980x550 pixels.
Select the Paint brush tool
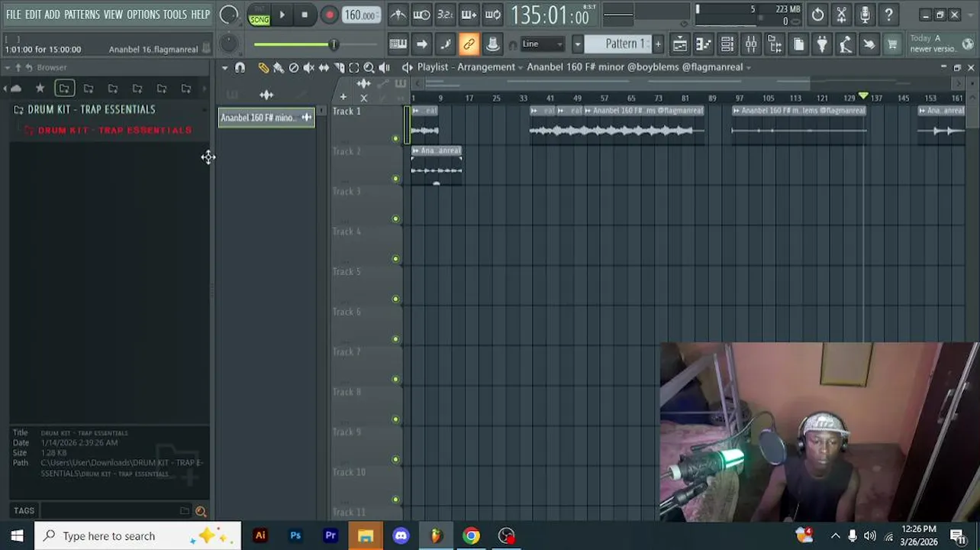[279, 67]
